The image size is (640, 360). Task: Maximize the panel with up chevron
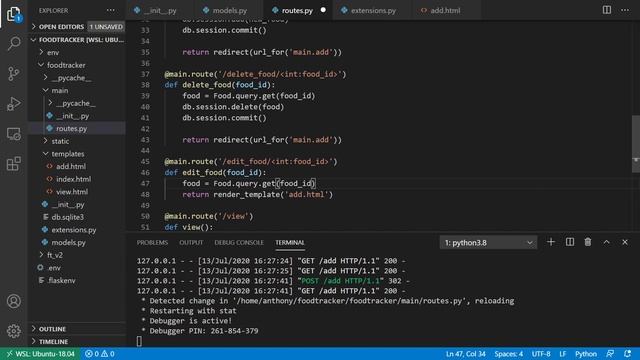[x=607, y=242]
